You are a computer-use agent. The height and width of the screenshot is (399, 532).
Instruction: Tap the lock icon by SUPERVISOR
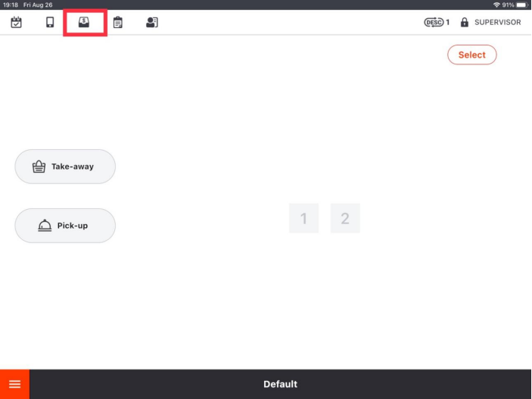pyautogui.click(x=464, y=23)
